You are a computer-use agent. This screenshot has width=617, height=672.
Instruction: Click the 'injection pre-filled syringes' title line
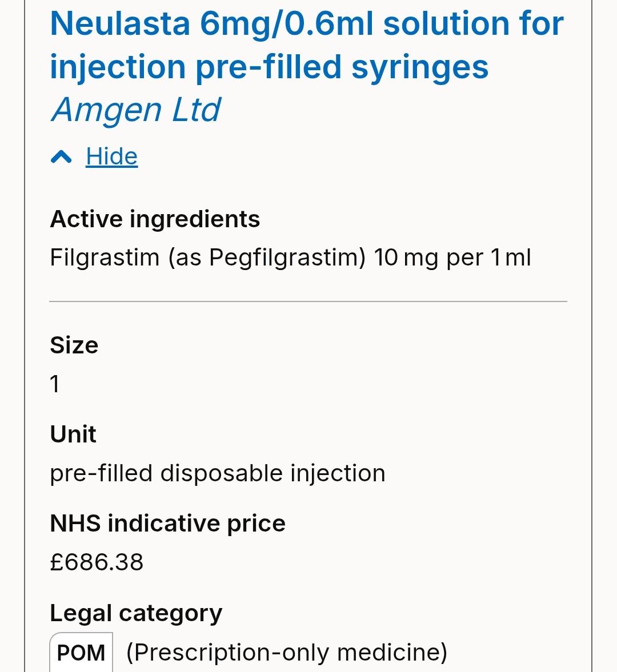[269, 67]
